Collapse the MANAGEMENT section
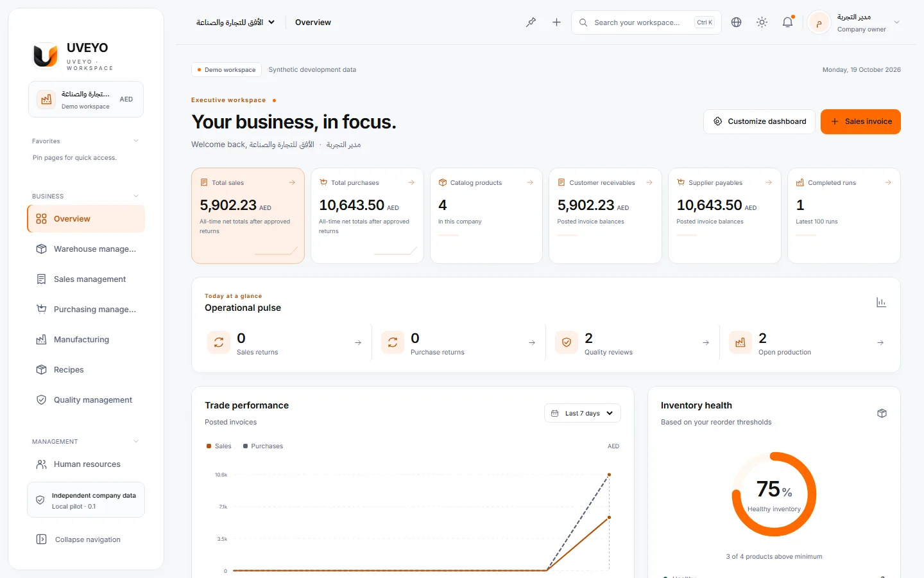Image resolution: width=924 pixels, height=578 pixels. click(x=136, y=442)
